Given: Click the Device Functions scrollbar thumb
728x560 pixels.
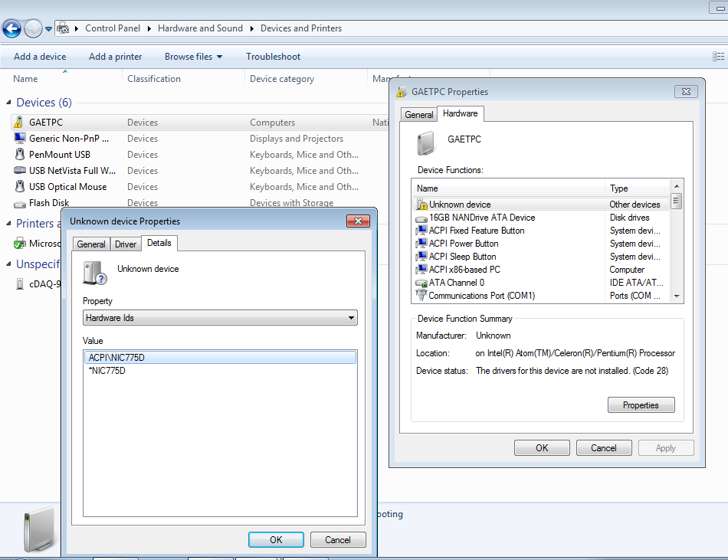Looking at the screenshot, I should (677, 201).
